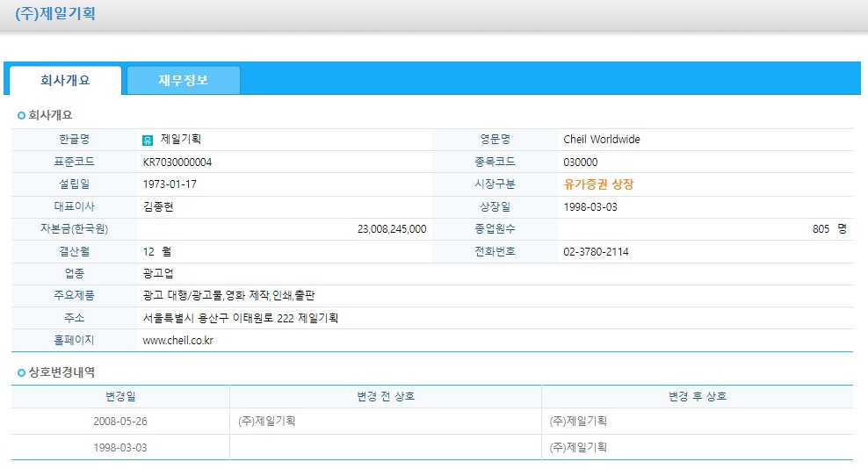Click the 대표이사 row label
Screen dimensions: 868x469
[74, 206]
